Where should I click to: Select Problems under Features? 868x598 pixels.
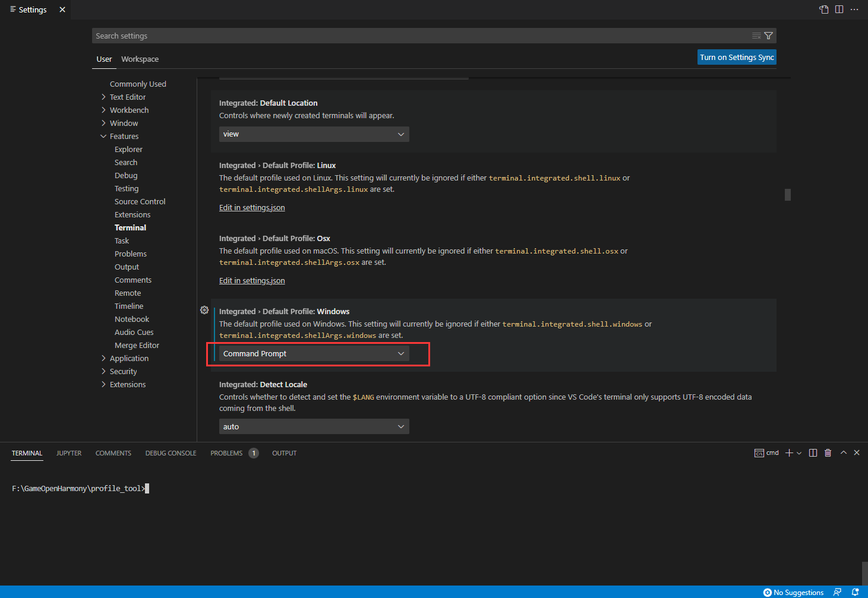tap(131, 254)
